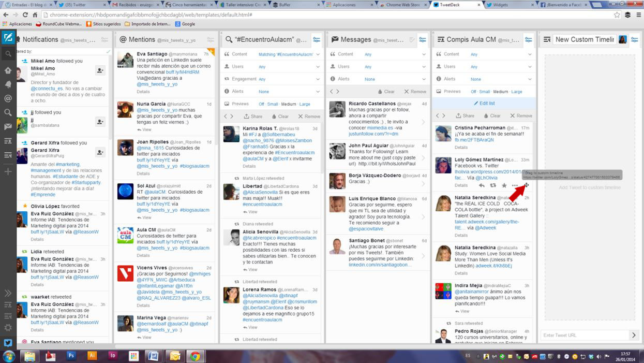
Task: Click the New Tweet compose icon
Action: 8,38
